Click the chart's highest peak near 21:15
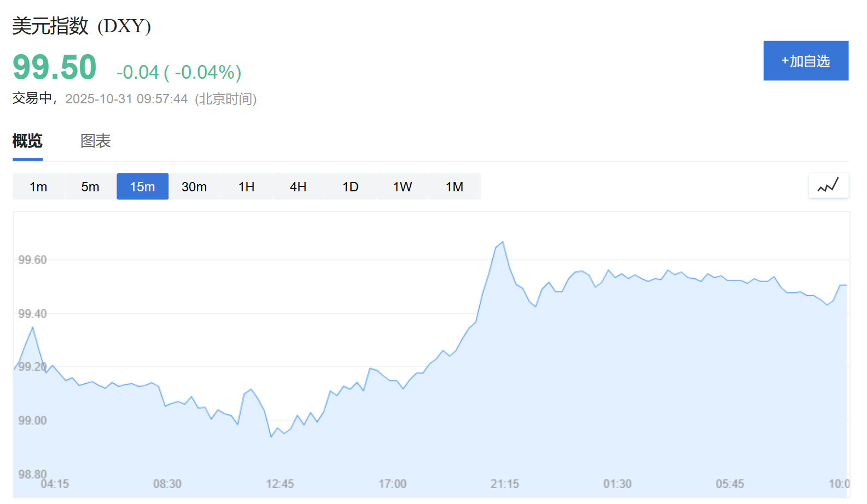867x504 pixels. click(502, 242)
